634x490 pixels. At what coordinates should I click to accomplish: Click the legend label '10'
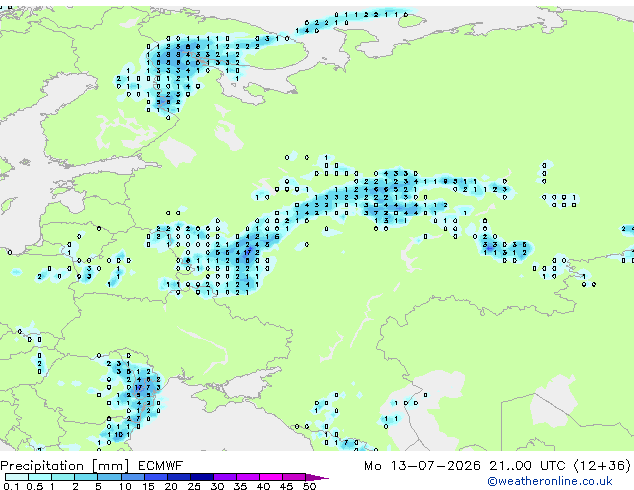pyautogui.click(x=125, y=486)
